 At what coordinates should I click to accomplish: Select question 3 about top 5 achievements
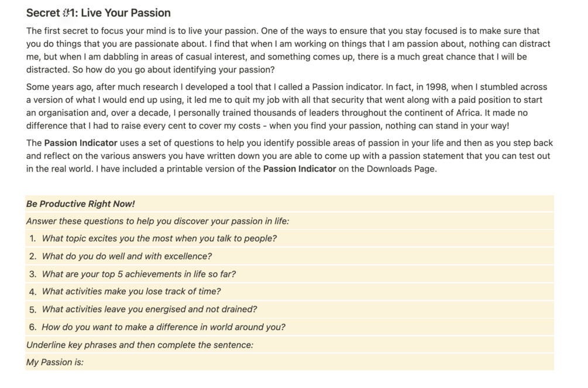tap(139, 274)
